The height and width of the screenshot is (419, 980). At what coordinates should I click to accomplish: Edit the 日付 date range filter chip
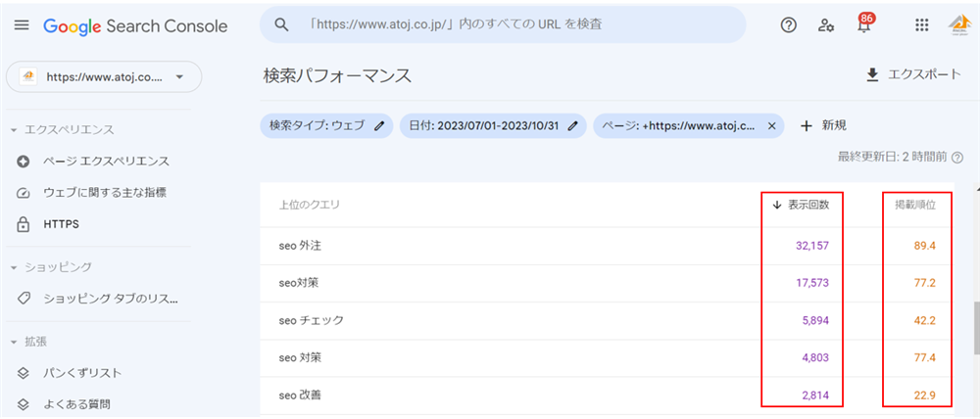click(x=493, y=125)
